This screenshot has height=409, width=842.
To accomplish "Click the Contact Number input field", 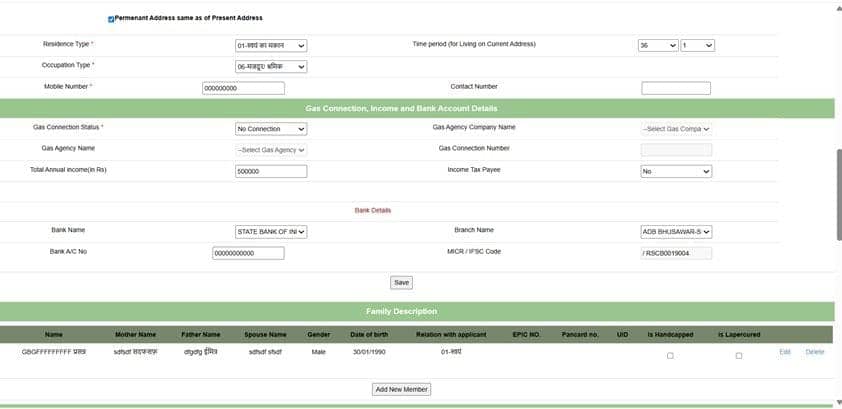I will coord(676,88).
